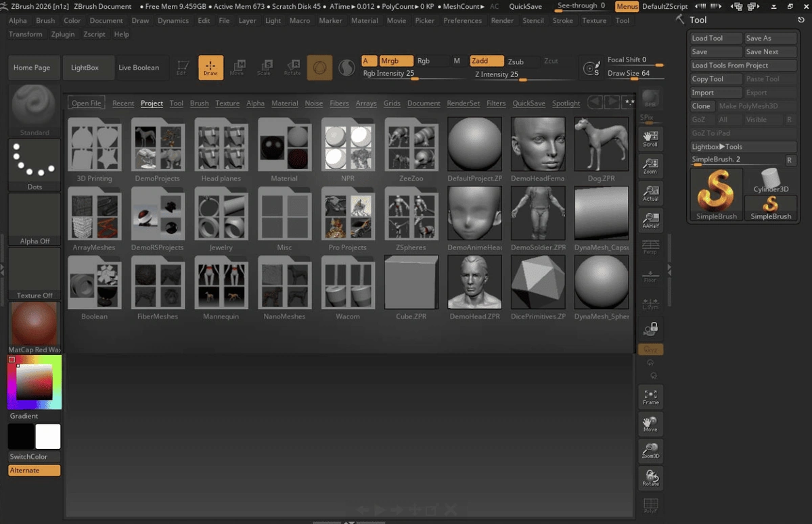Click the previous arrow in LightBox tabs
Screen dimensions: 812x524
[x=595, y=102]
